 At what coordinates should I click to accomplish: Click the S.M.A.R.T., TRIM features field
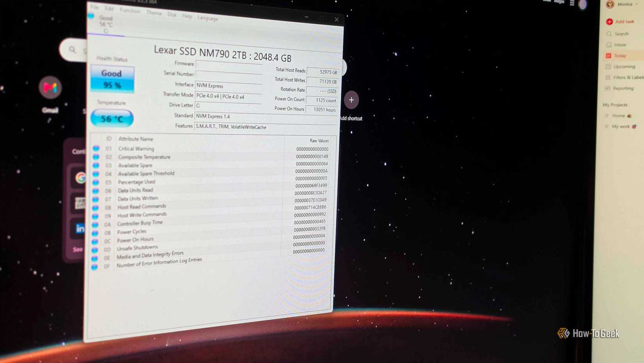tap(265, 127)
